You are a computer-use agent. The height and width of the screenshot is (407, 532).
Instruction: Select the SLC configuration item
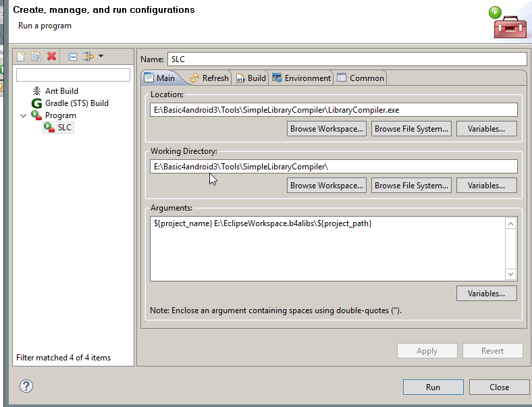pyautogui.click(x=64, y=128)
